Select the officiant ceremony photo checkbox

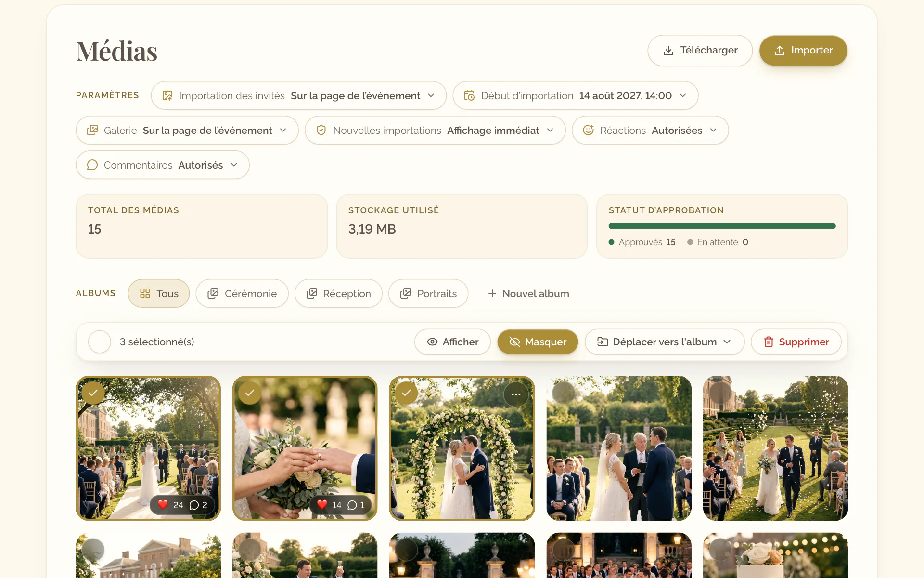coord(564,393)
